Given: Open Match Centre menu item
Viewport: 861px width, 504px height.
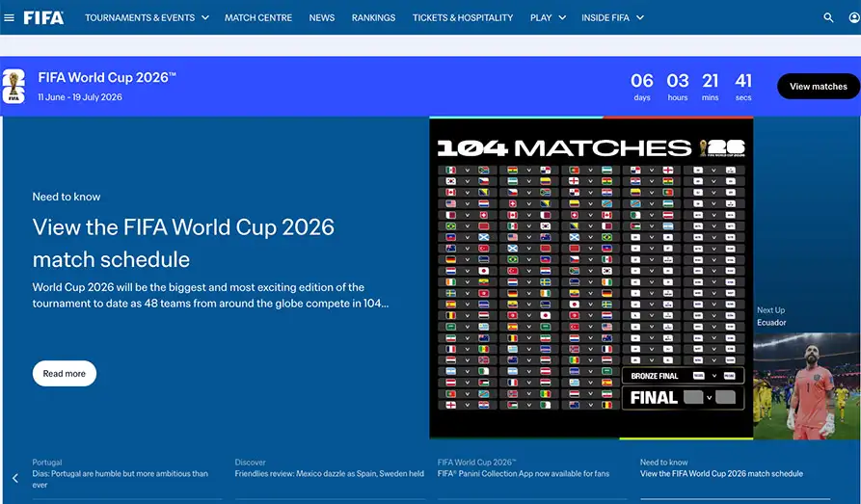Looking at the screenshot, I should click(258, 17).
